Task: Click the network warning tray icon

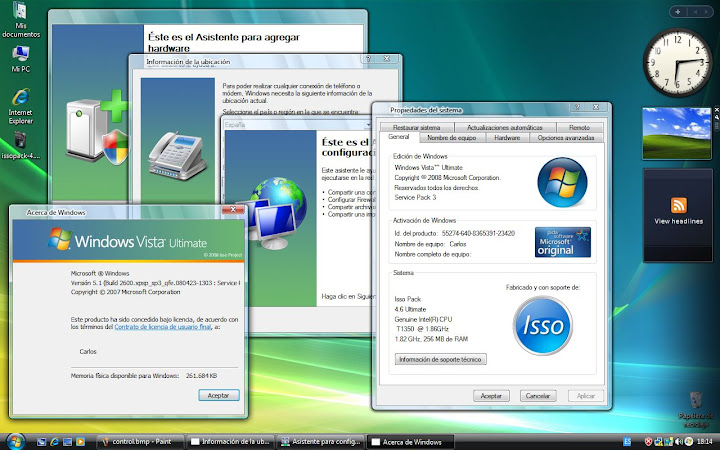Action: click(x=658, y=442)
